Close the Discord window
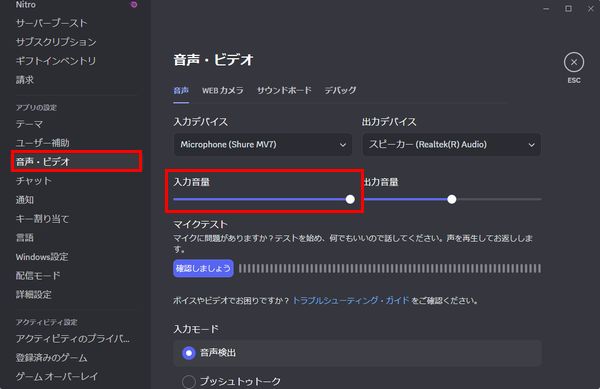 coord(590,8)
